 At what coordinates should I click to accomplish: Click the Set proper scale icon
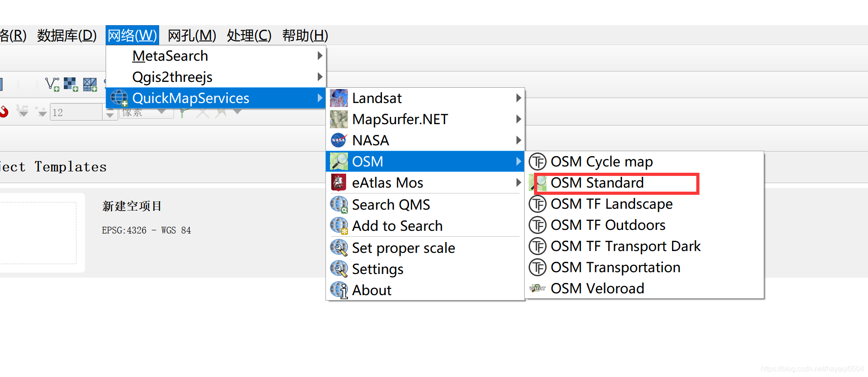point(339,248)
